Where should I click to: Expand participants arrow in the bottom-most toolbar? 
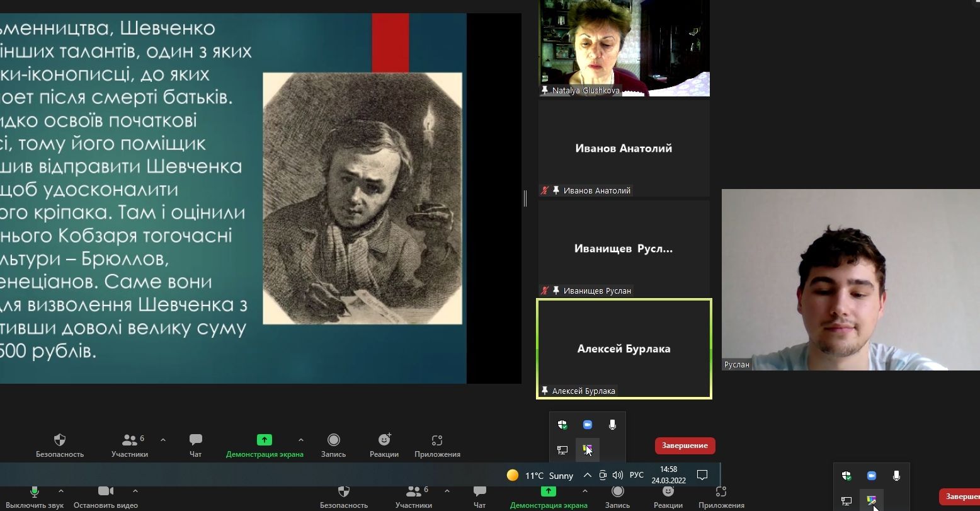447,491
